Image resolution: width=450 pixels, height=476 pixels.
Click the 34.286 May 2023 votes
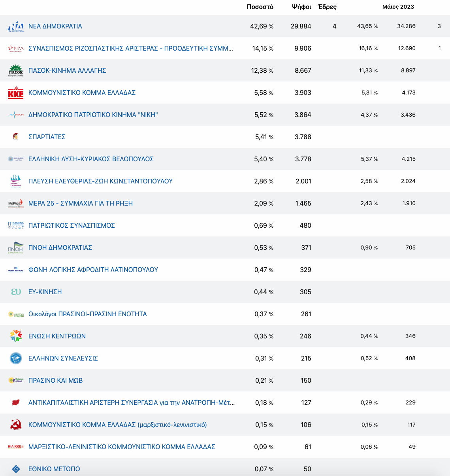(407, 26)
